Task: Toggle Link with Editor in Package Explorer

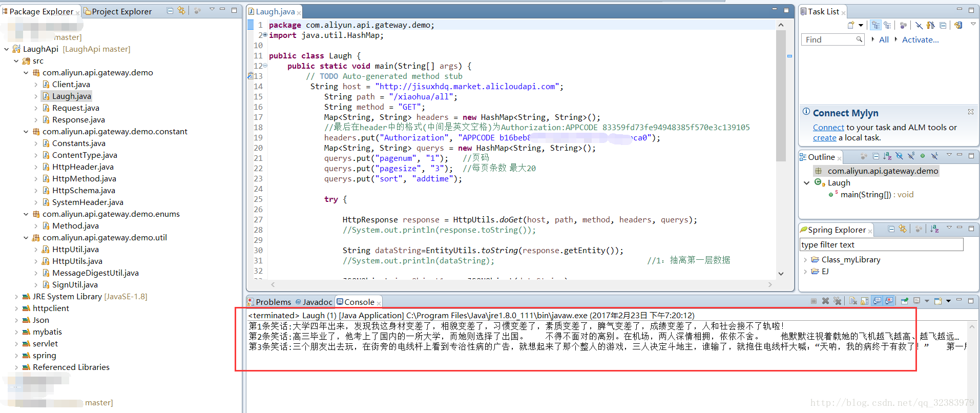Action: pyautogui.click(x=181, y=11)
